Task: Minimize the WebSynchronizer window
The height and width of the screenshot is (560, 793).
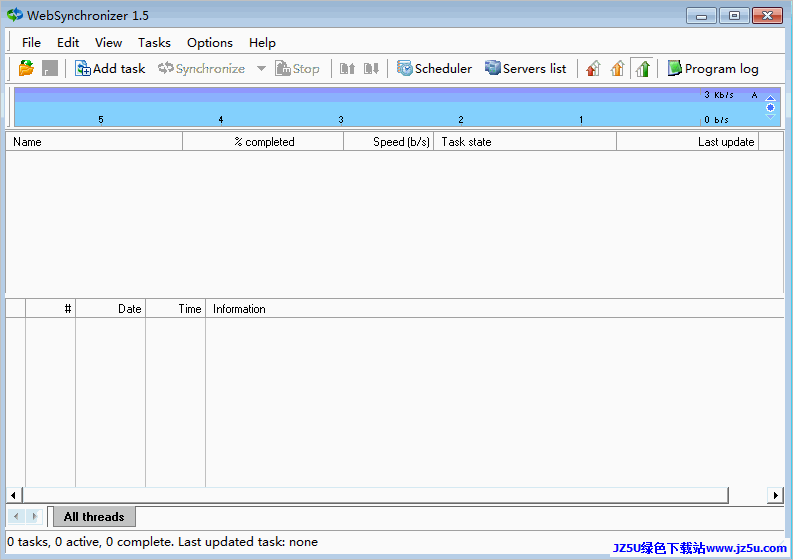Action: point(701,16)
